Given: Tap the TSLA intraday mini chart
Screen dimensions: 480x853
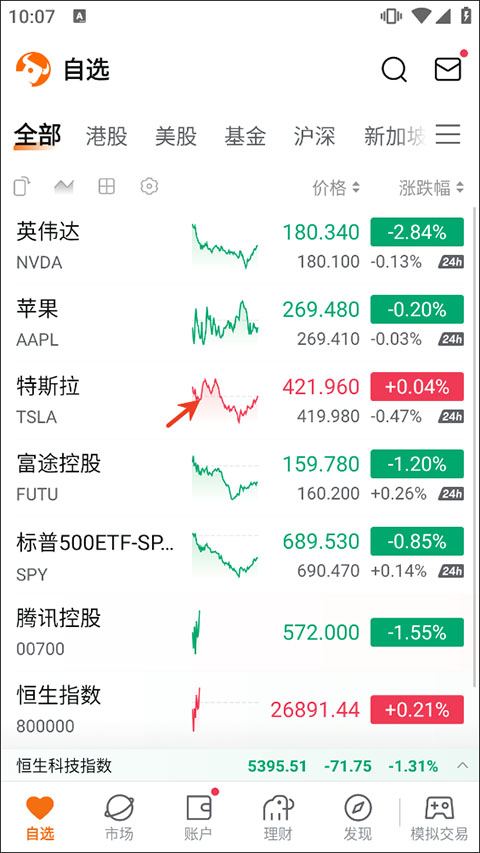Looking at the screenshot, I should [225, 401].
